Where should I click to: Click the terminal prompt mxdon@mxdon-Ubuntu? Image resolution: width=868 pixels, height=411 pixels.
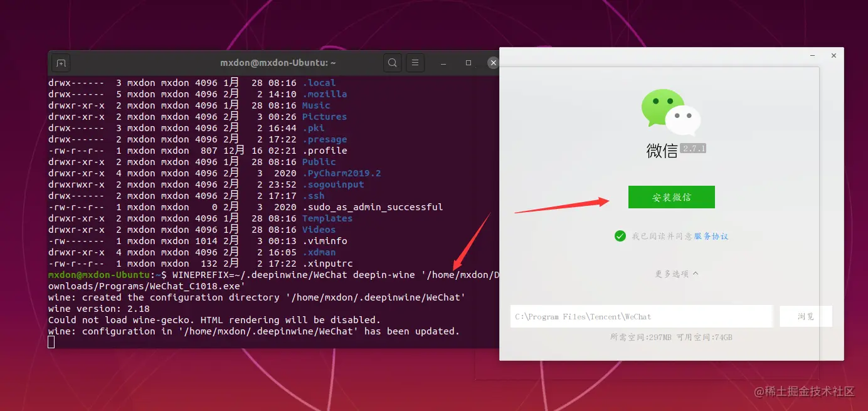[x=99, y=275]
